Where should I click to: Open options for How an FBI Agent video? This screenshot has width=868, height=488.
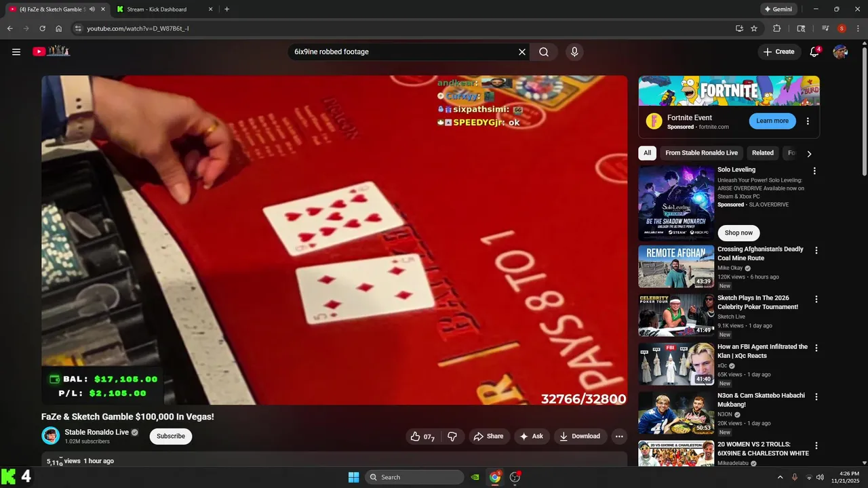(x=816, y=348)
